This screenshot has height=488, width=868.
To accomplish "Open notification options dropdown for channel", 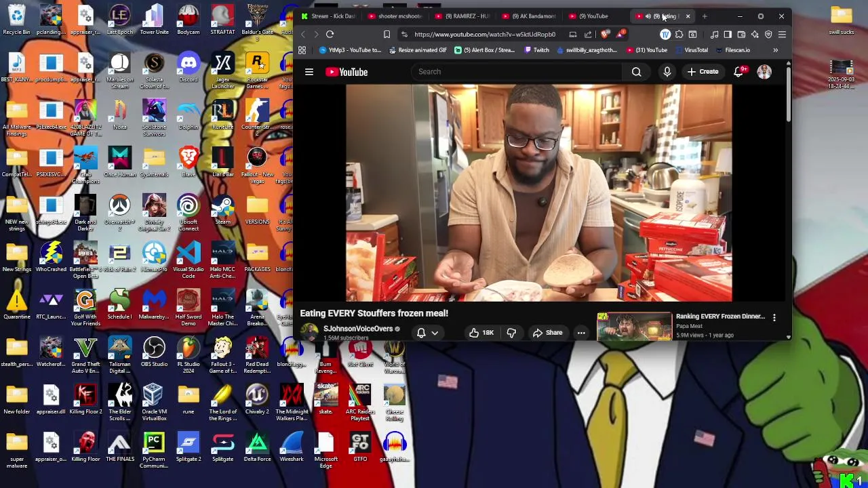I will click(427, 333).
